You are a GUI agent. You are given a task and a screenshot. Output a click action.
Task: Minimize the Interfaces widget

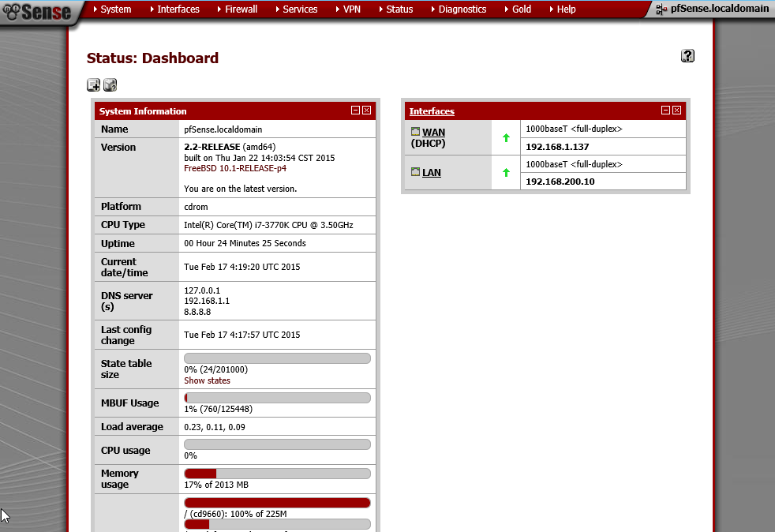click(x=666, y=111)
